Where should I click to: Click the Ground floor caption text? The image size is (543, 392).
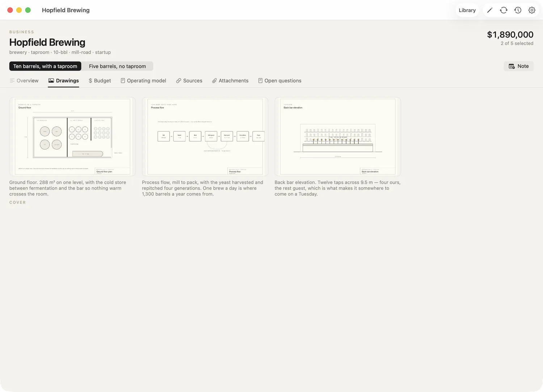point(68,188)
